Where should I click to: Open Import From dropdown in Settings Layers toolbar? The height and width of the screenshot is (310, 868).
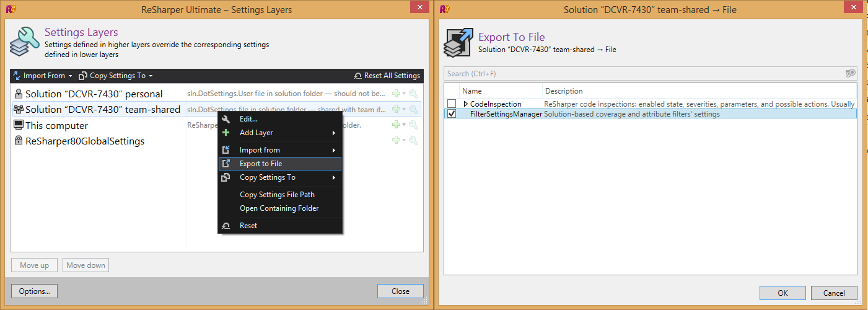[42, 76]
